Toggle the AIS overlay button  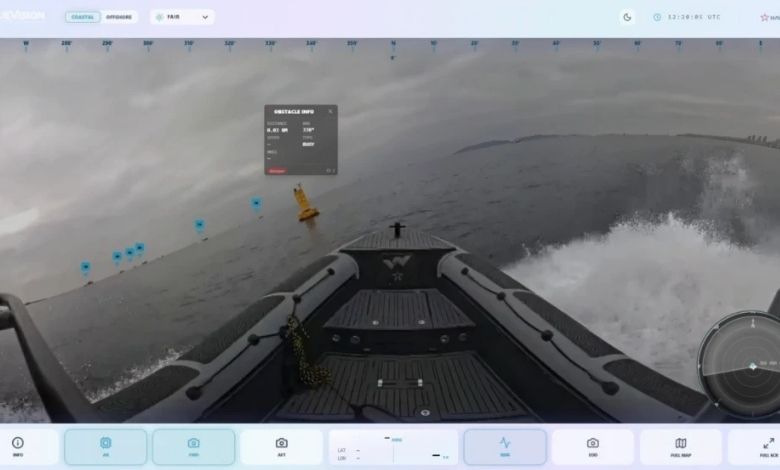tap(105, 446)
